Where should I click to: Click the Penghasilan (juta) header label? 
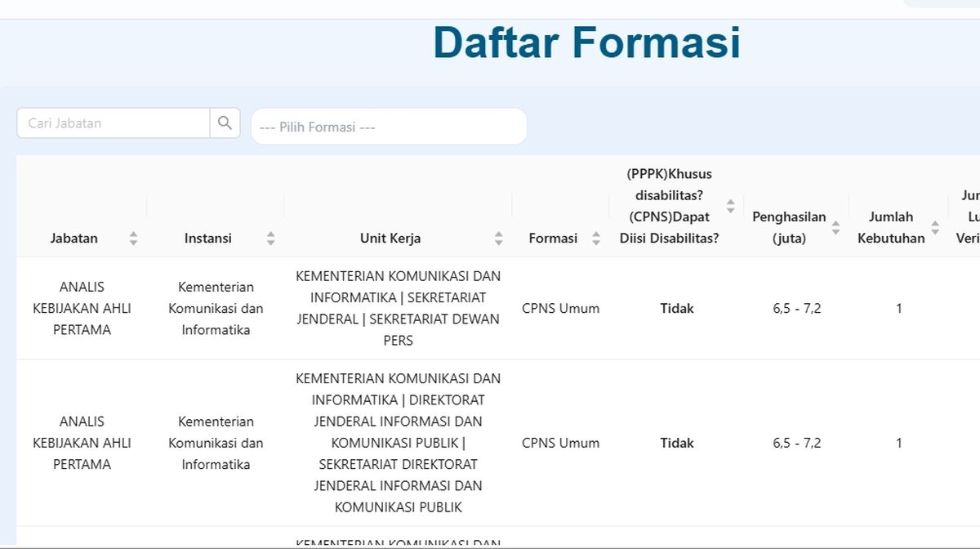(x=788, y=228)
